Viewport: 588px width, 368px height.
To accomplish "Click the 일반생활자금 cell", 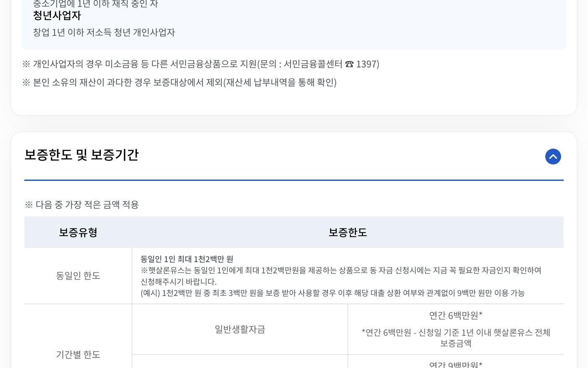I will [240, 329].
